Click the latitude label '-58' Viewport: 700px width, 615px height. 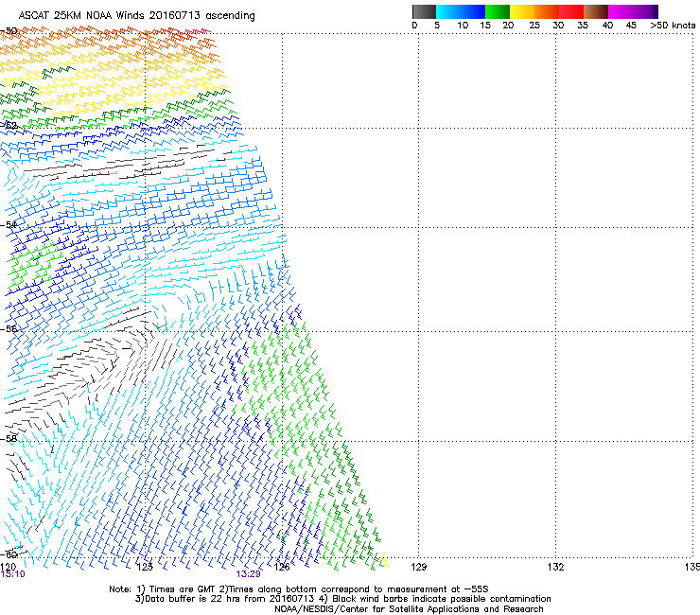[9, 439]
